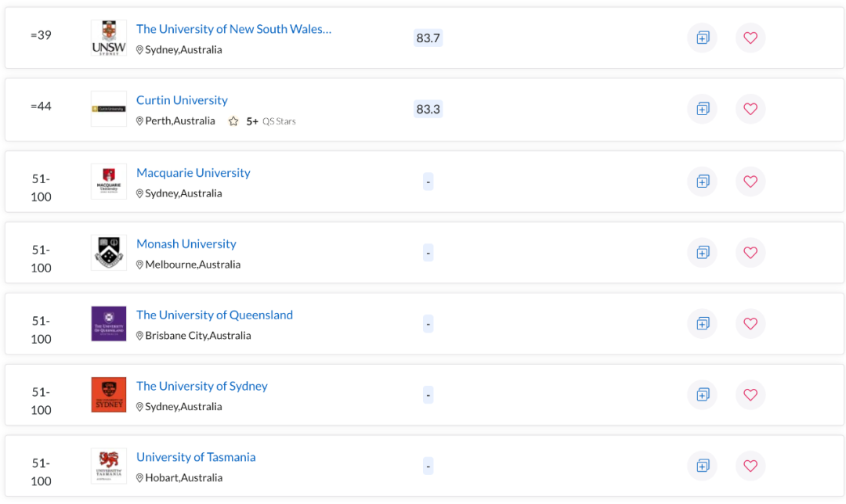Viewport: 846px width, 504px height.
Task: Toggle the heart for Curtin University
Action: 750,109
